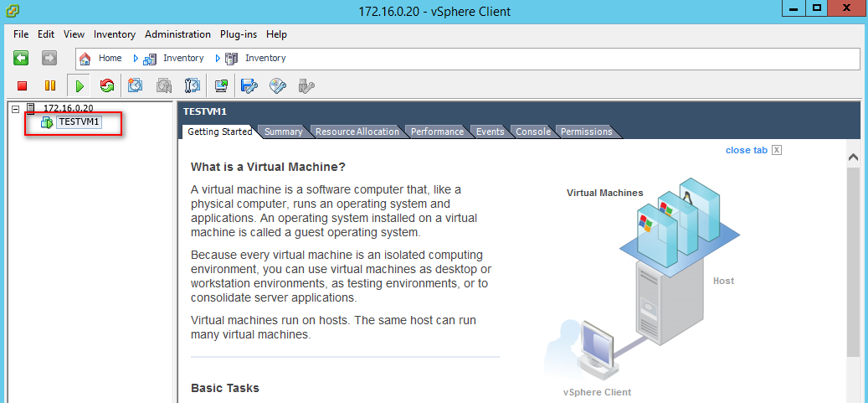
Task: Click the second Inventory breadcrumb text
Action: click(265, 58)
